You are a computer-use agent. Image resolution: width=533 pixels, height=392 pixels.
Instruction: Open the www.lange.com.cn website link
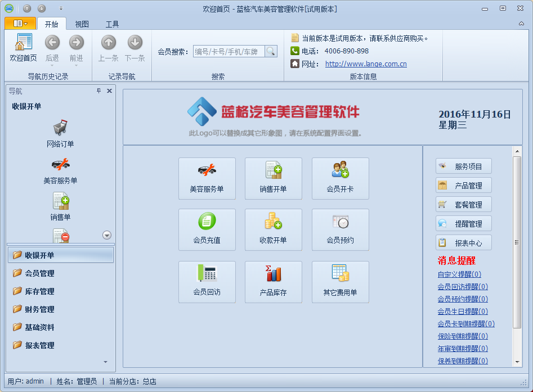[366, 64]
